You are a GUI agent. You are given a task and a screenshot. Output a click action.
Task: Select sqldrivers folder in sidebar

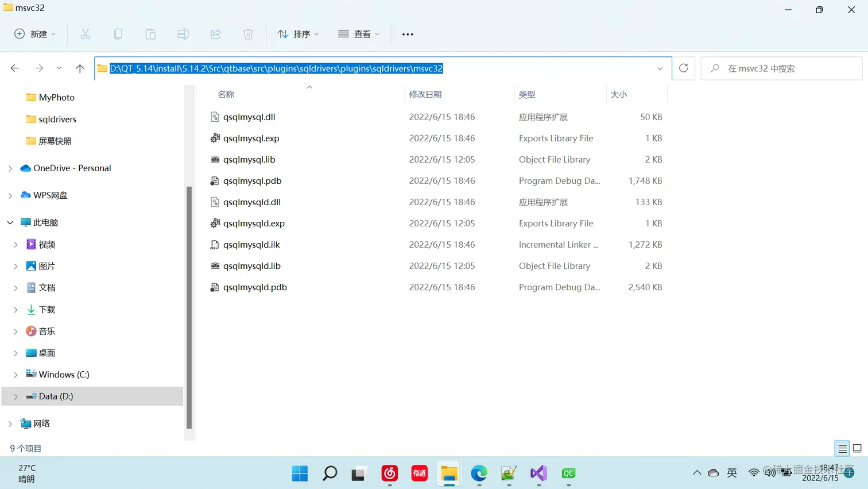(51, 119)
